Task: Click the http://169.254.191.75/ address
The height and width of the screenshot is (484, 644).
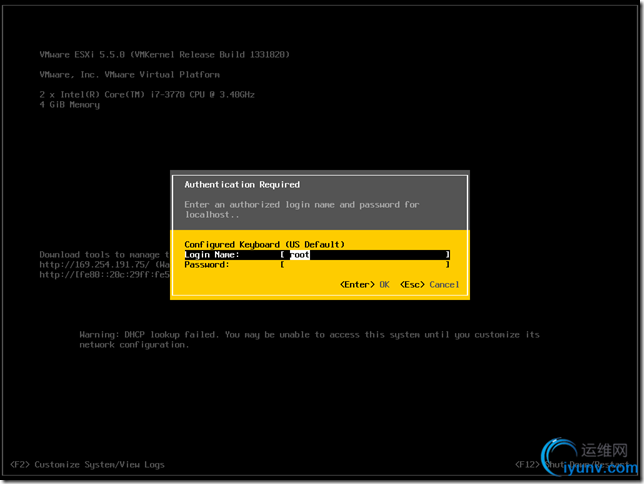Action: tap(94, 265)
